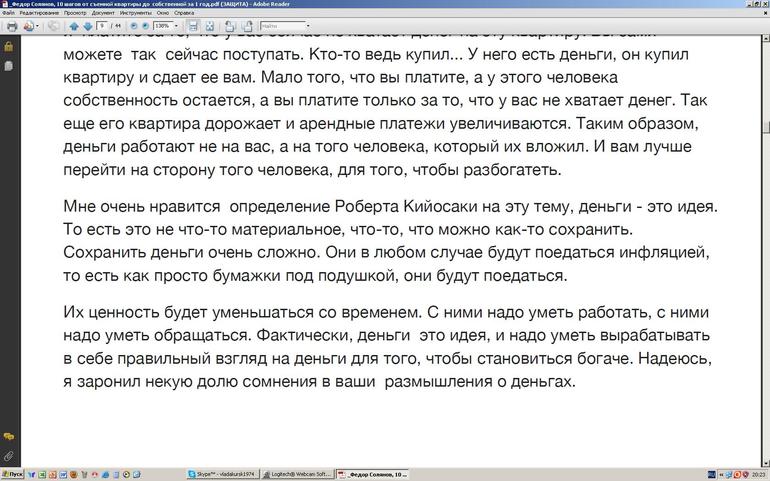Image resolution: width=770 pixels, height=481 pixels.
Task: Open the Файл menu
Action: (8, 13)
